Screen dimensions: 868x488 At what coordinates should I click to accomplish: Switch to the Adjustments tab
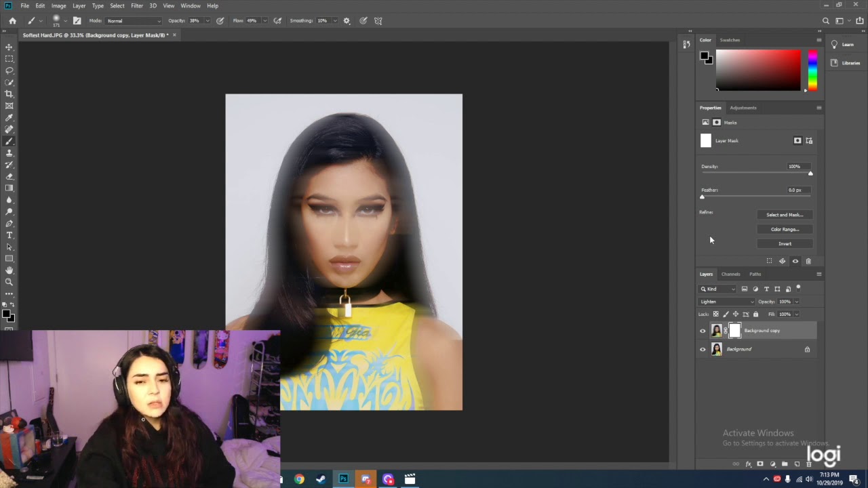pos(743,108)
